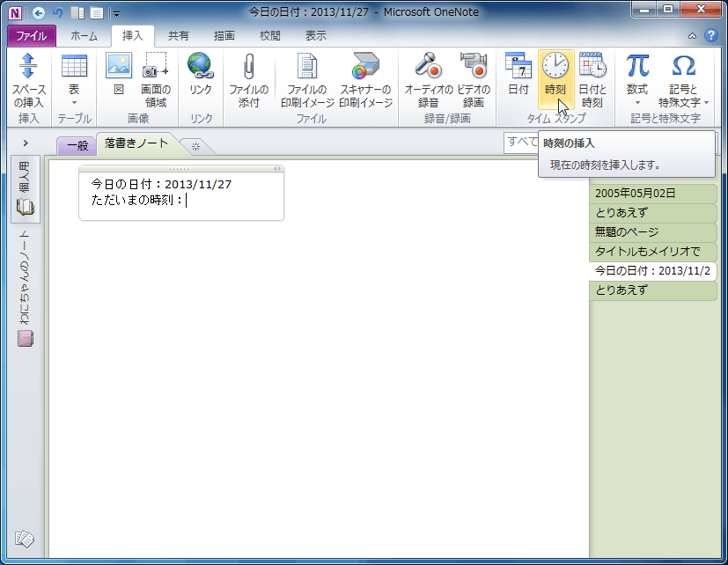Insert file printout image
728x565 pixels.
pos(307,80)
